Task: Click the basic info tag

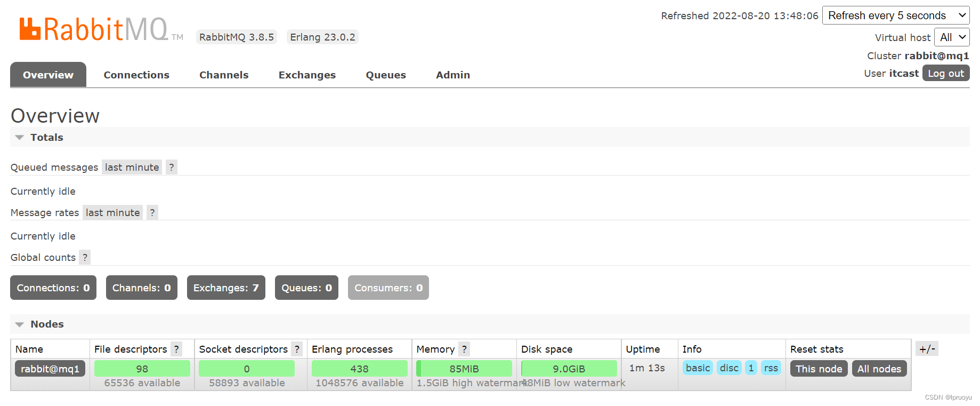Action: [698, 368]
